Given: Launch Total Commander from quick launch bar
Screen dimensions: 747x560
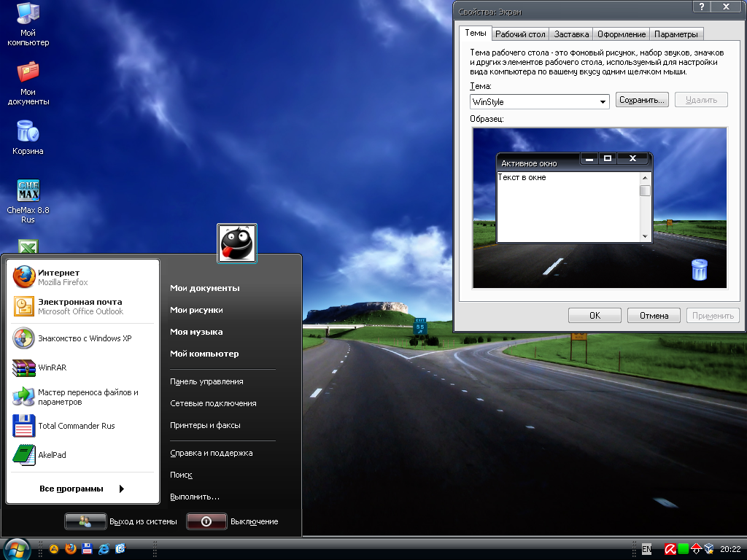Looking at the screenshot, I should (x=87, y=549).
